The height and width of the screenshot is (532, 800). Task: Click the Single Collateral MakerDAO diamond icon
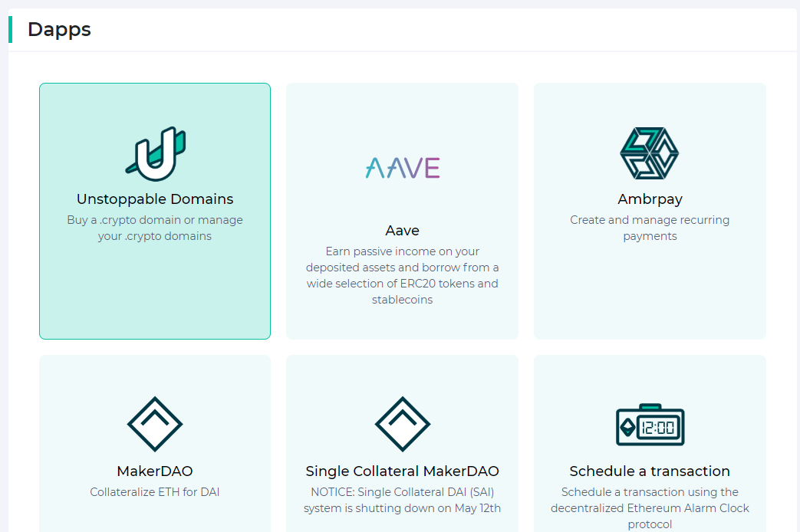(x=403, y=424)
